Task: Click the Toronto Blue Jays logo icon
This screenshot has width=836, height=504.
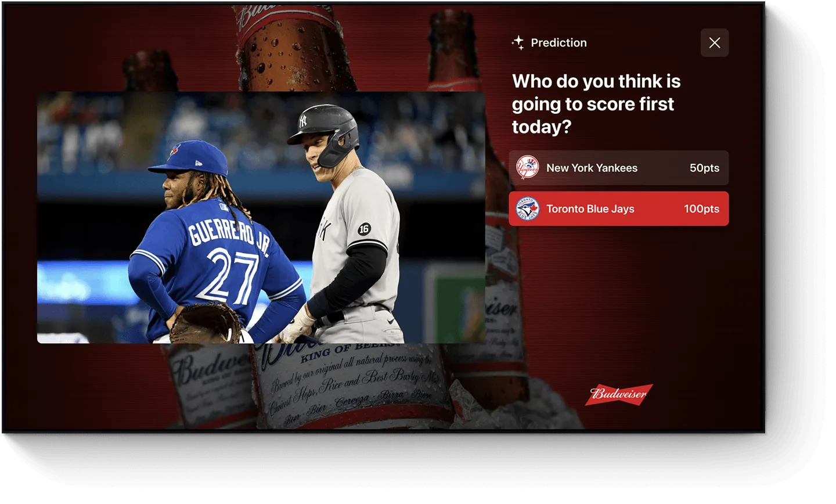Action: point(528,208)
